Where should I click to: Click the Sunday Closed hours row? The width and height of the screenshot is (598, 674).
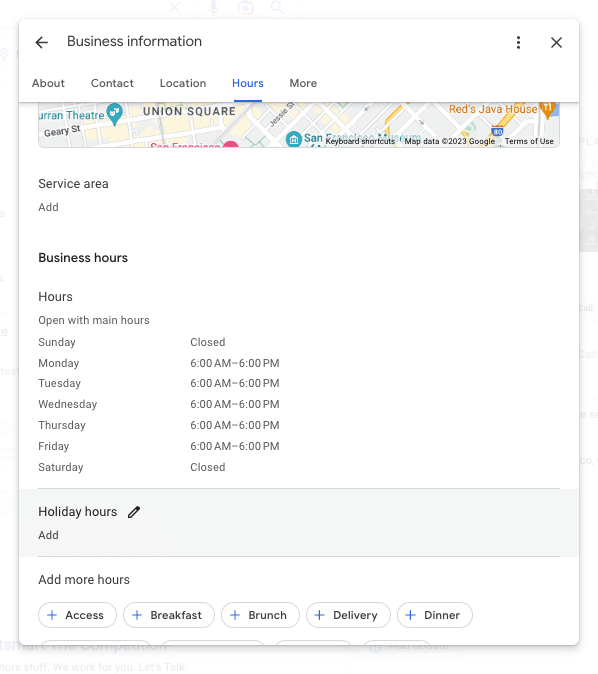coord(132,342)
